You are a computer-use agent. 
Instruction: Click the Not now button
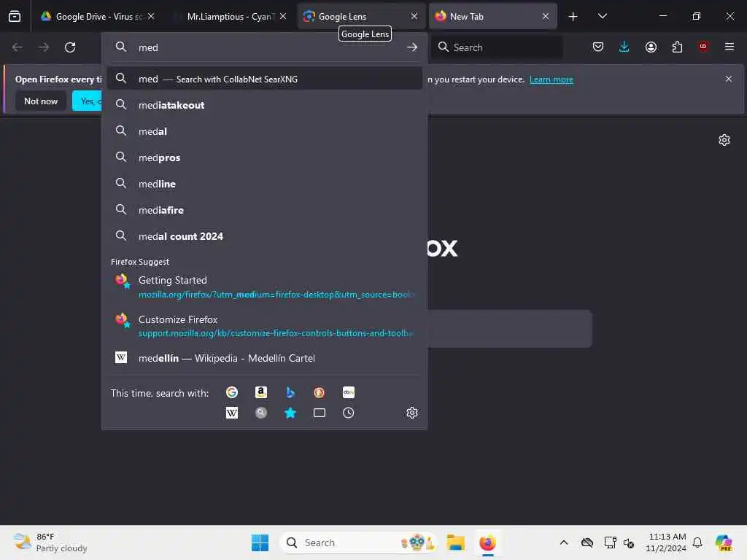click(x=41, y=101)
